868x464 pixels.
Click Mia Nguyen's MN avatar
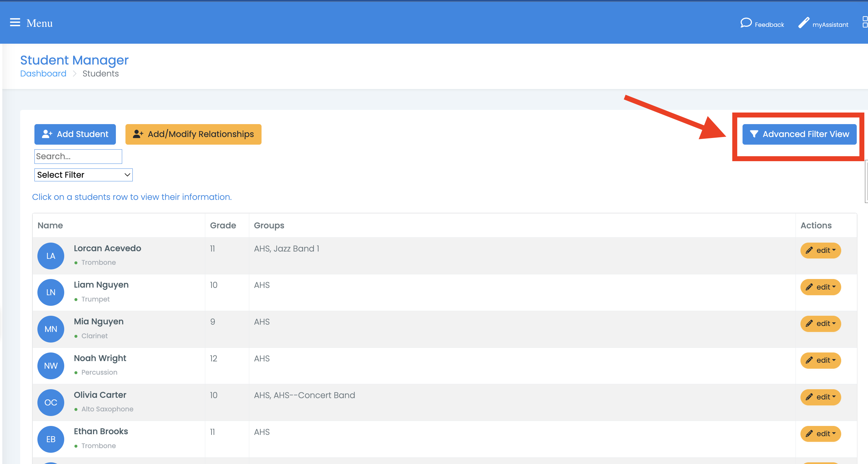[51, 329]
